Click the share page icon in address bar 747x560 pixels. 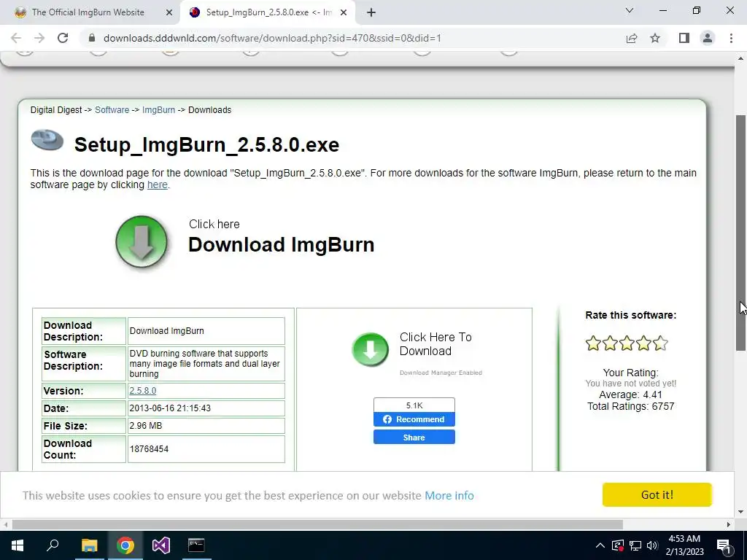pyautogui.click(x=632, y=38)
